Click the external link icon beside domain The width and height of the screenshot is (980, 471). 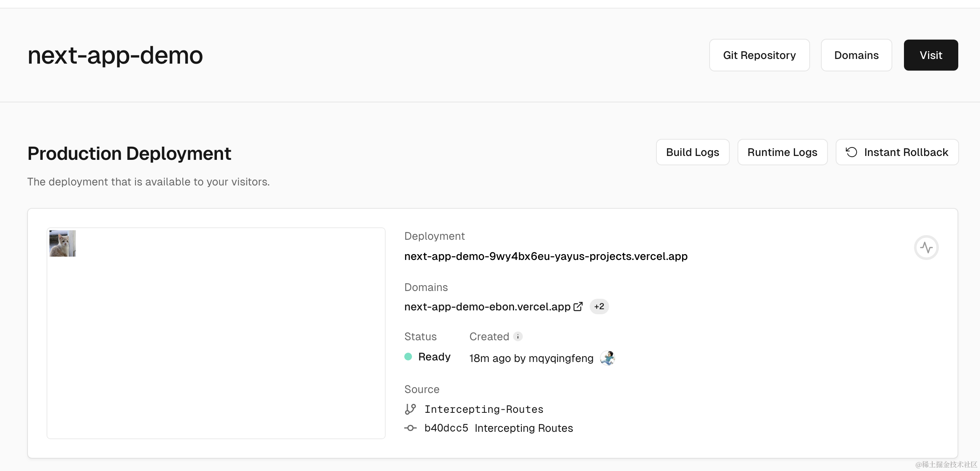(578, 306)
